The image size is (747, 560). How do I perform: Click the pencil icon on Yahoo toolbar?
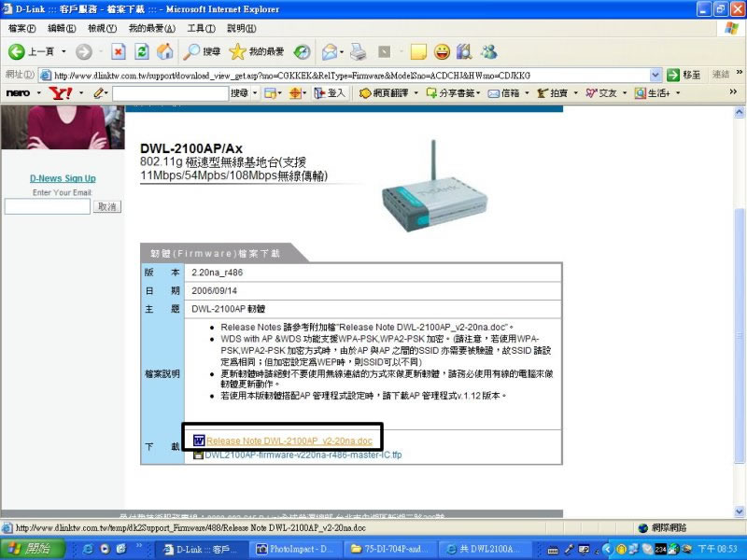tap(99, 92)
